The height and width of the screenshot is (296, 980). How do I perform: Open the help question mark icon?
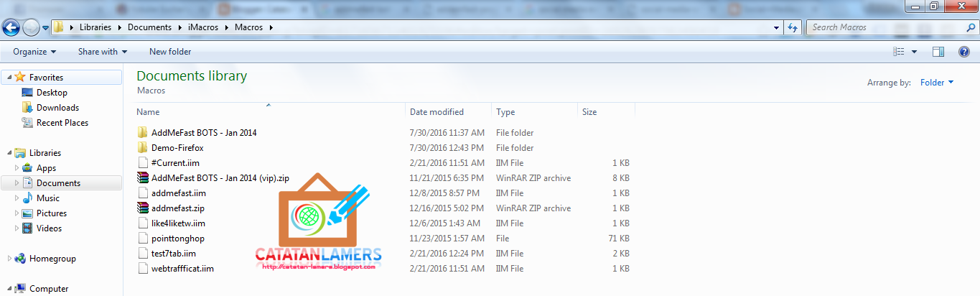pyautogui.click(x=964, y=52)
